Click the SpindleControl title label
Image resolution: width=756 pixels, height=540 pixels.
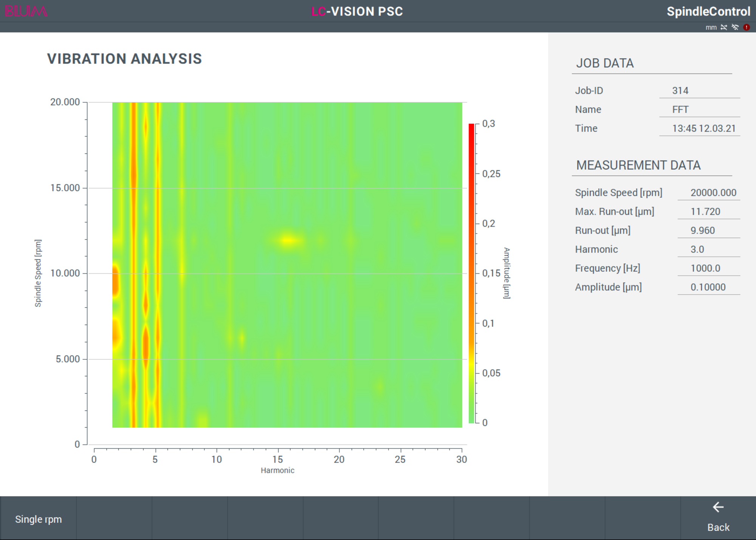[x=708, y=11]
